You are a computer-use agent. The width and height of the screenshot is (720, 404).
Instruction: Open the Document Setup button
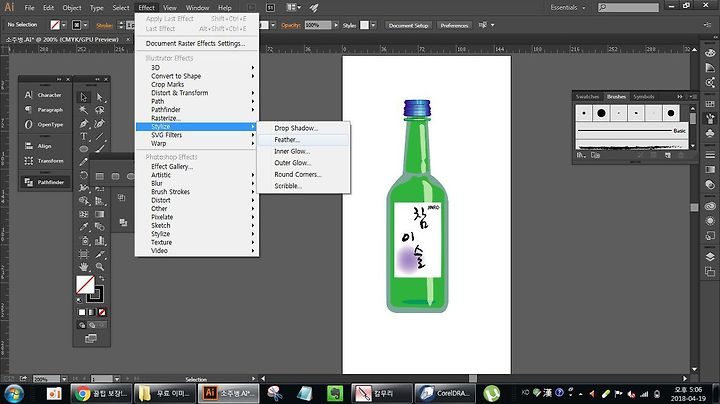[409, 25]
